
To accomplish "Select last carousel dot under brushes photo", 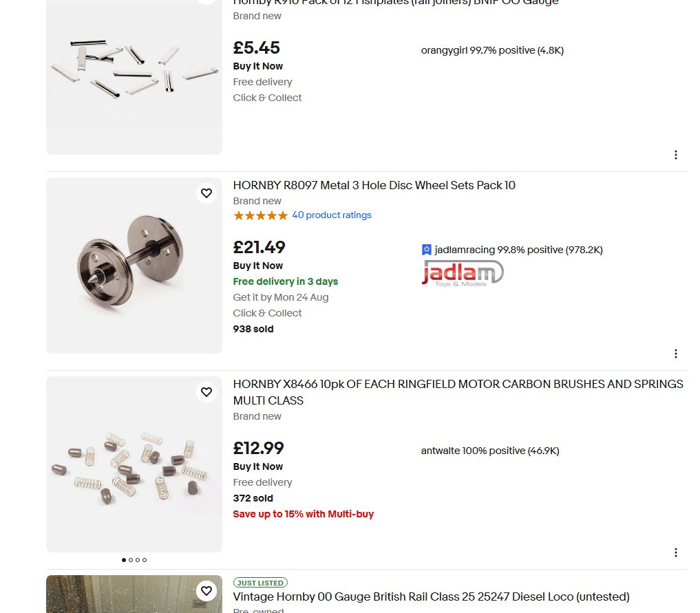I will pyautogui.click(x=144, y=560).
